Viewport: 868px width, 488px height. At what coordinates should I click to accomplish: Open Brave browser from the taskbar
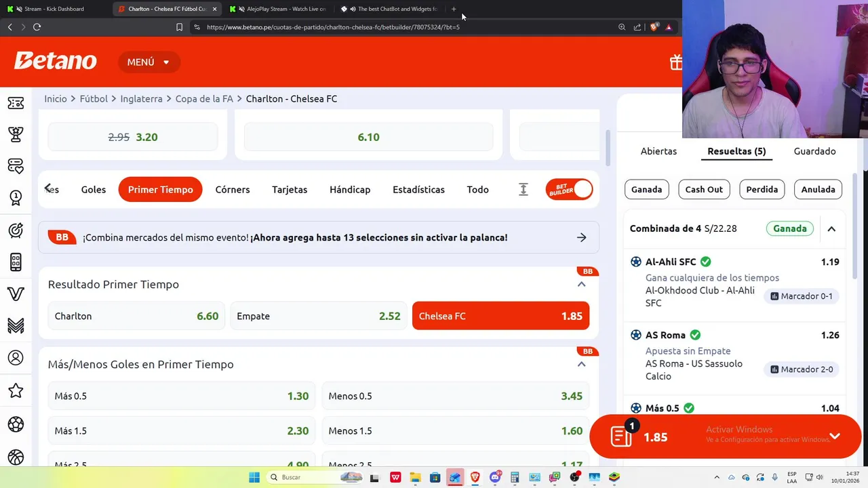[x=475, y=477]
